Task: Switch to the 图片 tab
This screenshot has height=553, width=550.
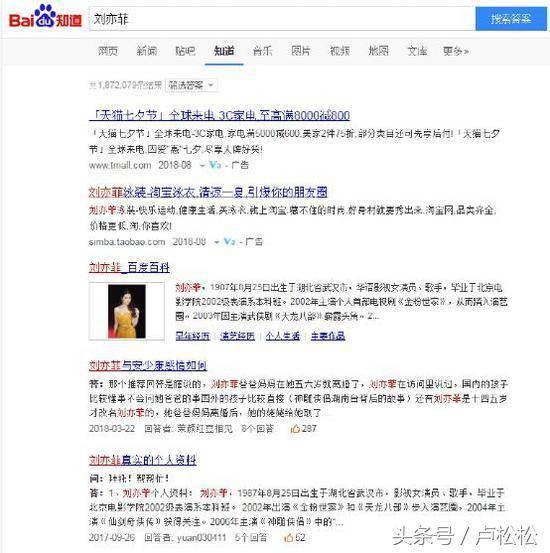Action: point(301,51)
